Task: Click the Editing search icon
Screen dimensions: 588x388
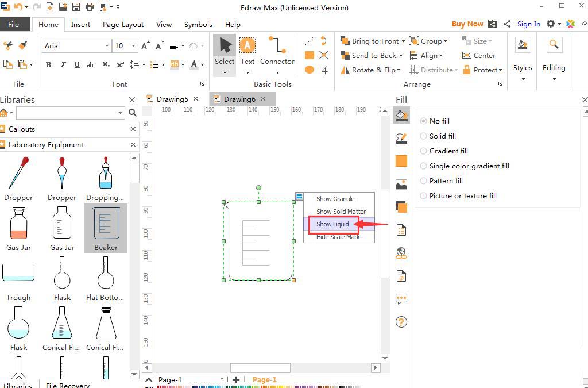Action: click(x=554, y=46)
